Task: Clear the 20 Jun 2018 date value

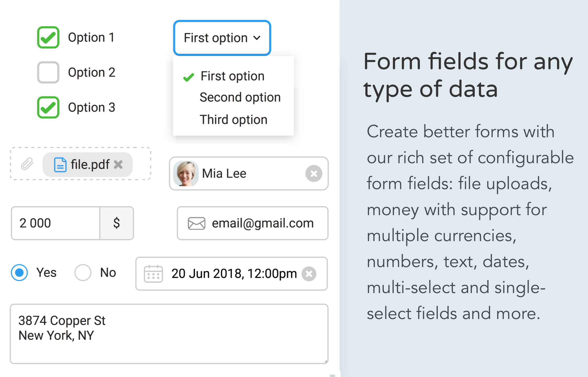Action: (309, 274)
